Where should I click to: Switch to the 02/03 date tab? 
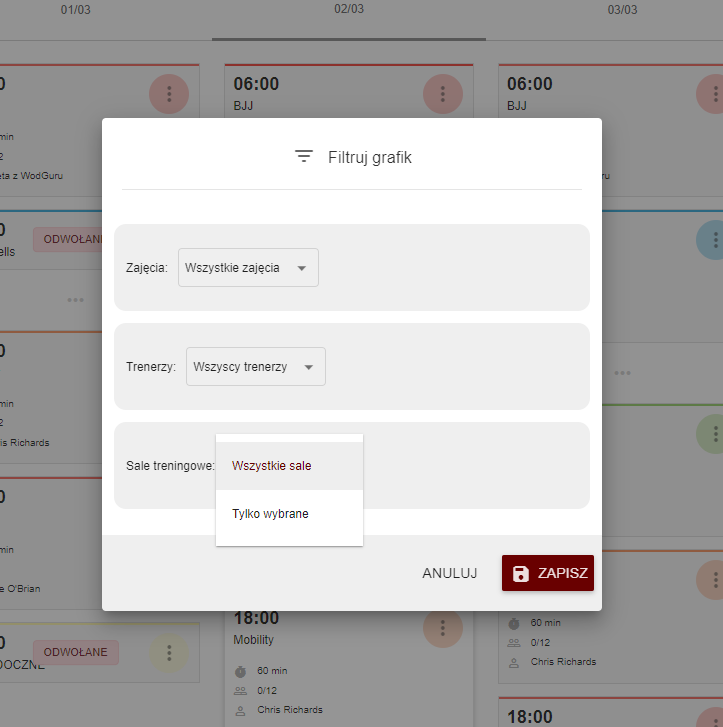point(349,9)
